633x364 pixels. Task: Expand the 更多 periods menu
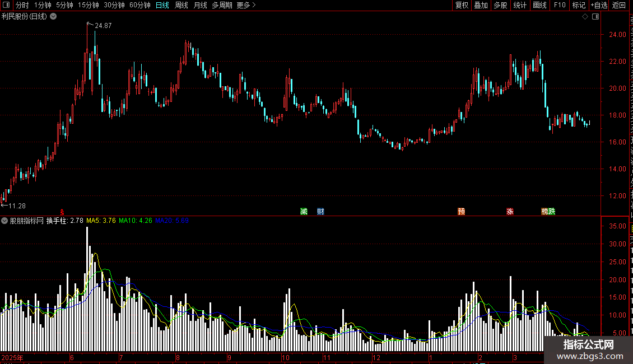pyautogui.click(x=246, y=5)
